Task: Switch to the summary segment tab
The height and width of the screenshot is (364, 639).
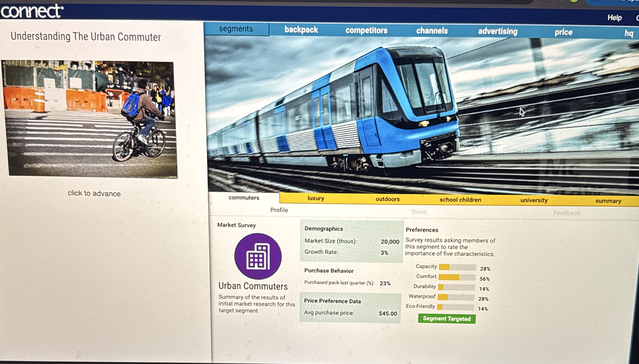Action: click(x=608, y=201)
